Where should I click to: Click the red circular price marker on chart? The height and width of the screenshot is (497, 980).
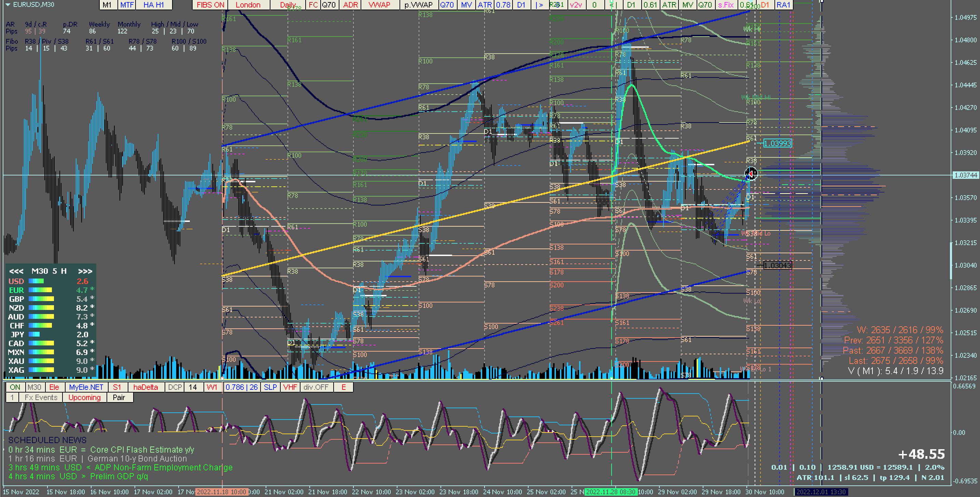(751, 173)
